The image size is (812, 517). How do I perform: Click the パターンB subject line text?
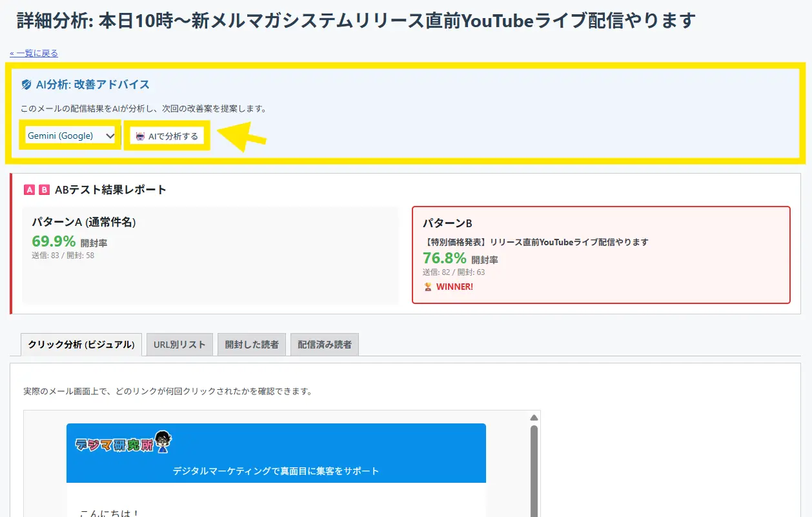(x=536, y=242)
